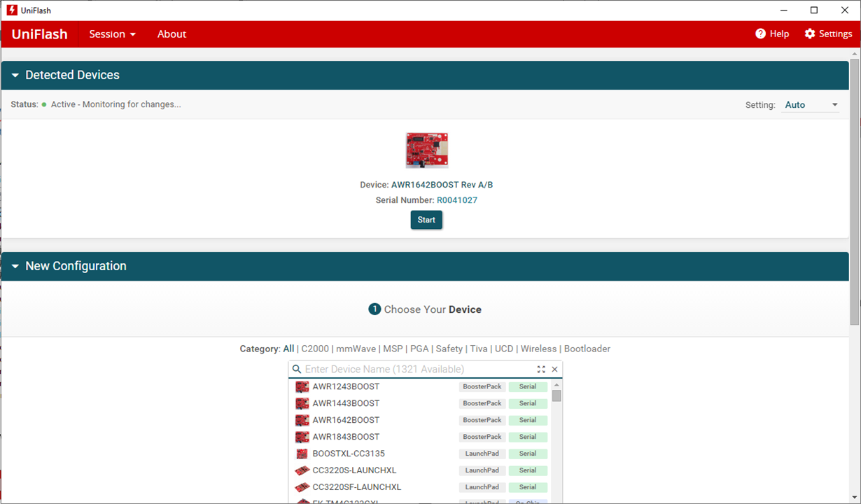Focus the Enter Device Name search field
861x504 pixels.
tap(419, 369)
